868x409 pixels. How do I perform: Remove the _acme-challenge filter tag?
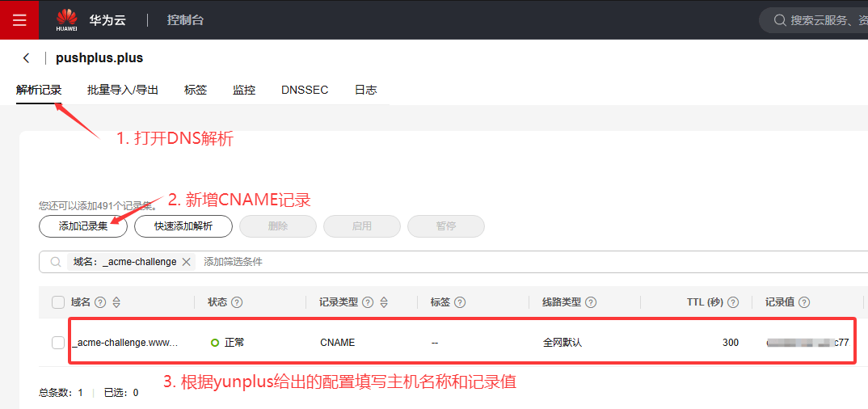tap(187, 262)
